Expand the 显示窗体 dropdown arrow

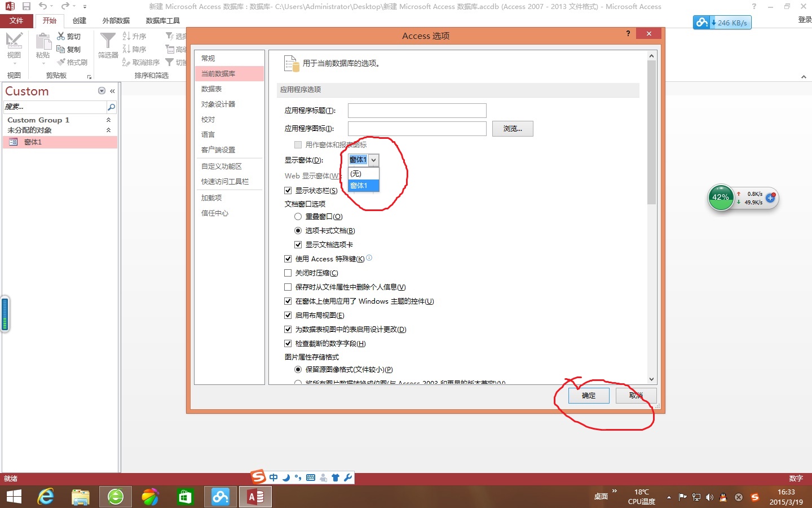click(x=373, y=160)
